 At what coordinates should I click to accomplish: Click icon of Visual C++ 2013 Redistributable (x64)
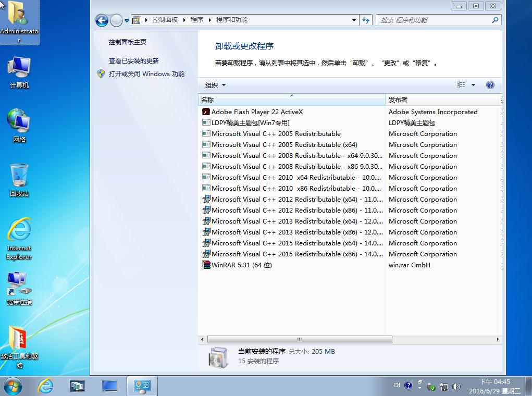[206, 221]
